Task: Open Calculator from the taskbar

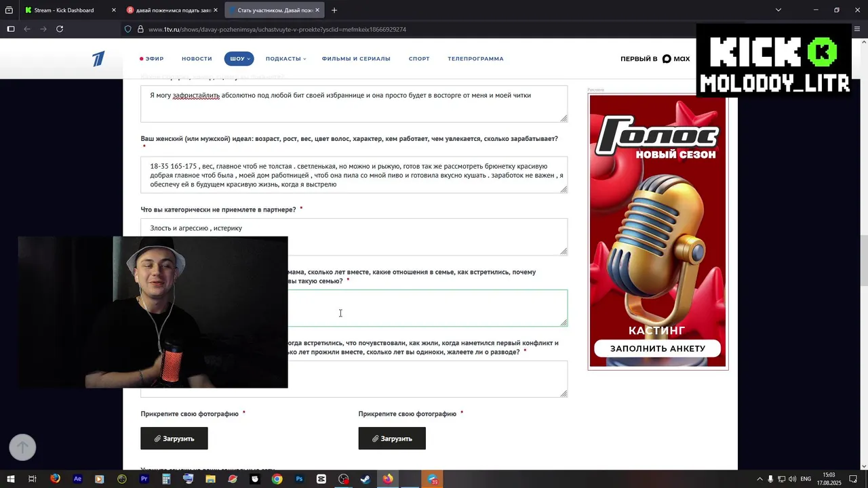Action: pos(166,479)
